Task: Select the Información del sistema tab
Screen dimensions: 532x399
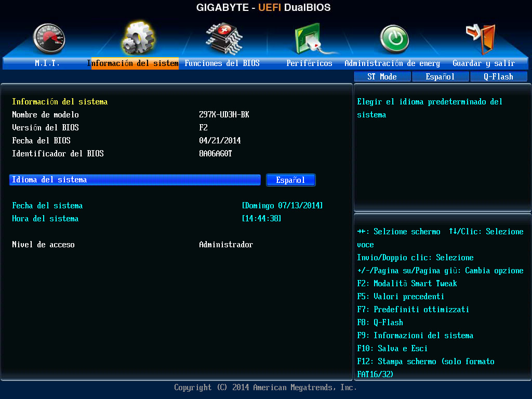Action: point(135,63)
